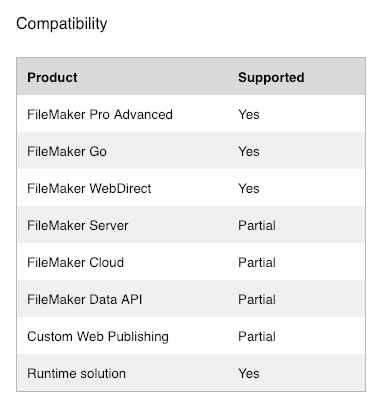Viewport: 388px width, 414px height.
Task: Select the Custom Web Publishing cell
Action: pos(98,337)
